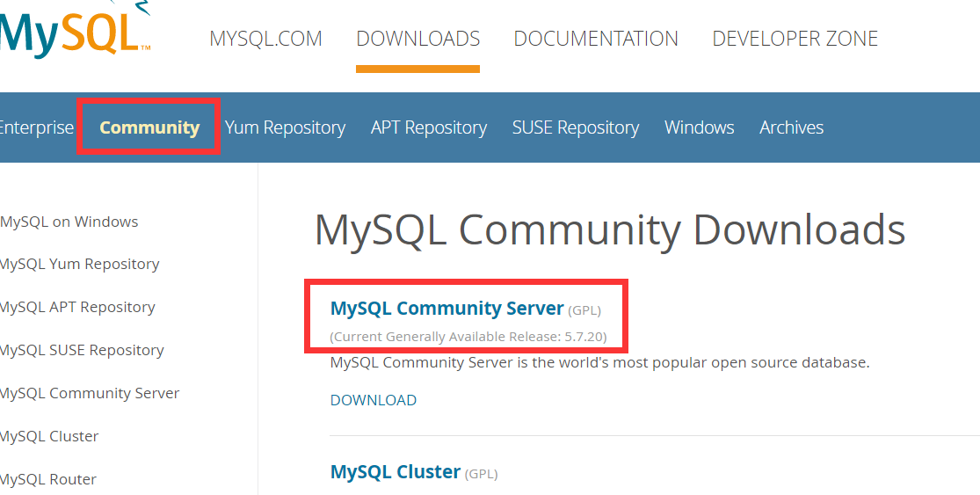Click the MySQL Cluster heading link
Screen dimensions: 980x495
pos(395,472)
